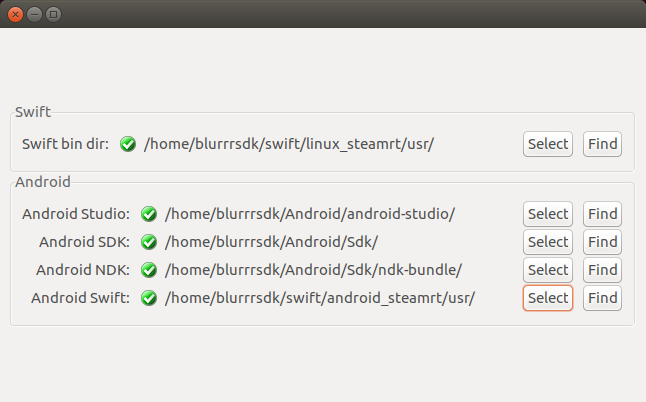
Task: Click the Android Studio path text
Action: 310,214
